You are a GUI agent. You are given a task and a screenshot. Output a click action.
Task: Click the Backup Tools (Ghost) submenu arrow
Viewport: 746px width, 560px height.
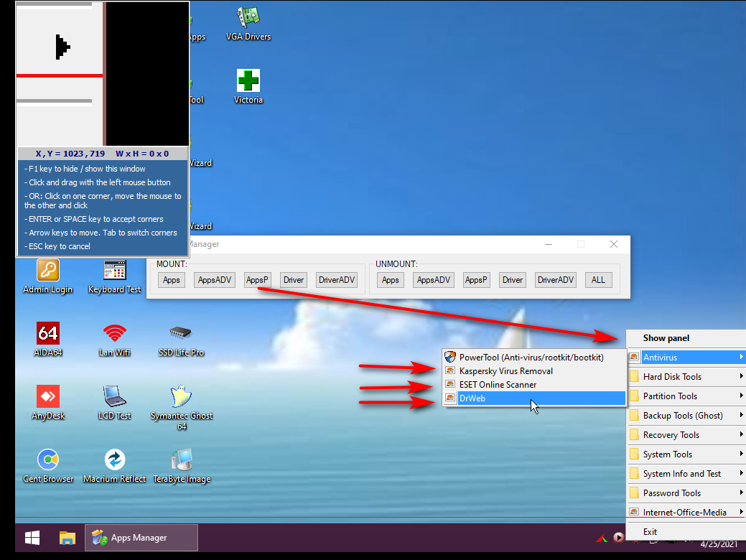point(741,416)
